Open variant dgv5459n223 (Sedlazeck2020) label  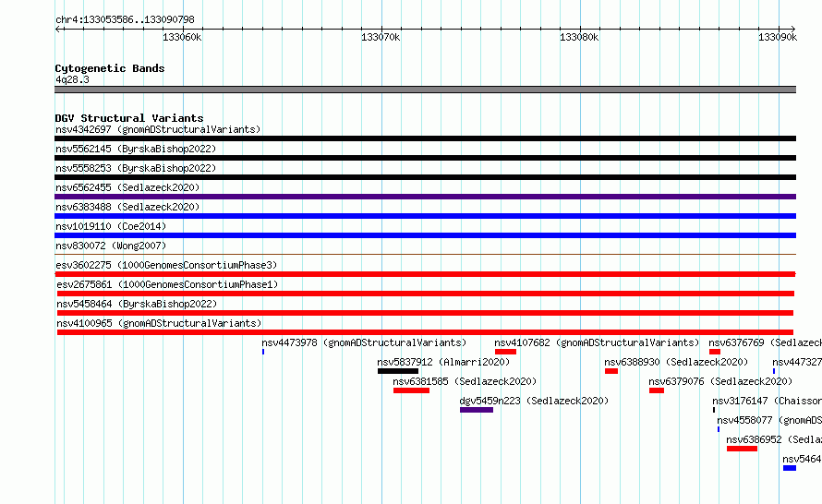534,401
